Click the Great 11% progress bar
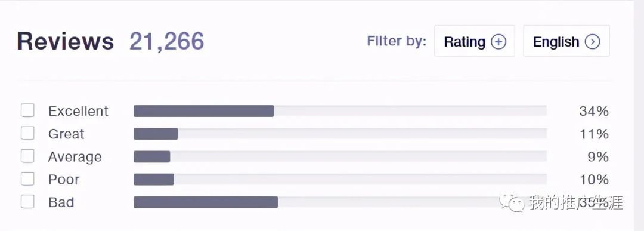Viewport: 644px width, 231px height. (340, 134)
